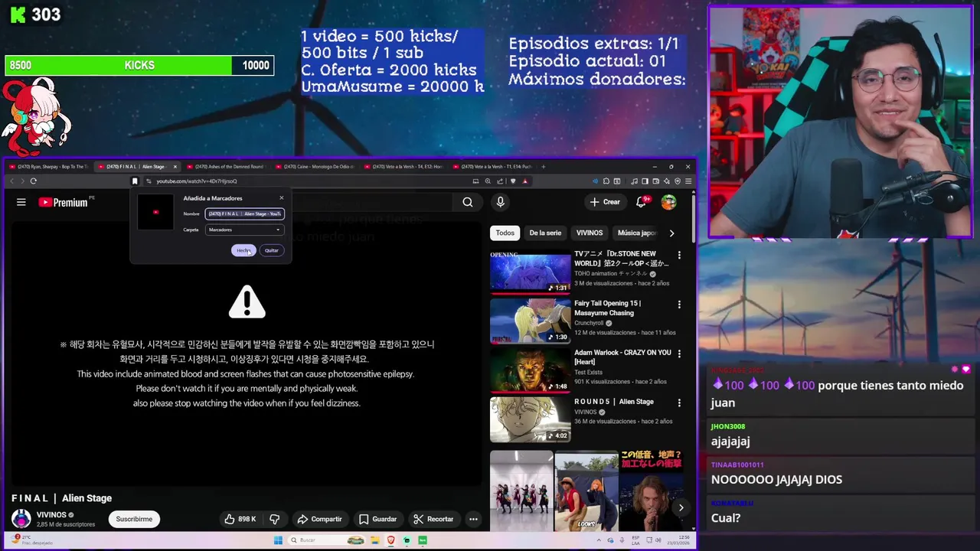Dislike the FINAL Alien Stage video
980x551 pixels.
274,519
